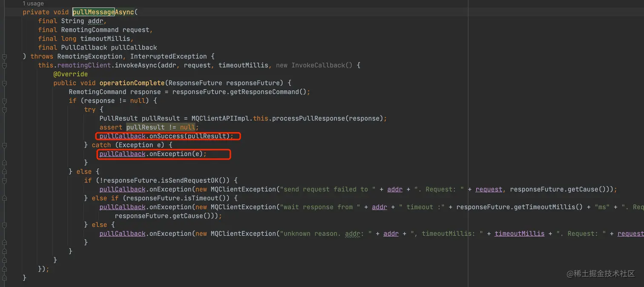Collapse fold marker at "else if (responseFuture.isTimeout())"
644x287 pixels.
pos(4,198)
